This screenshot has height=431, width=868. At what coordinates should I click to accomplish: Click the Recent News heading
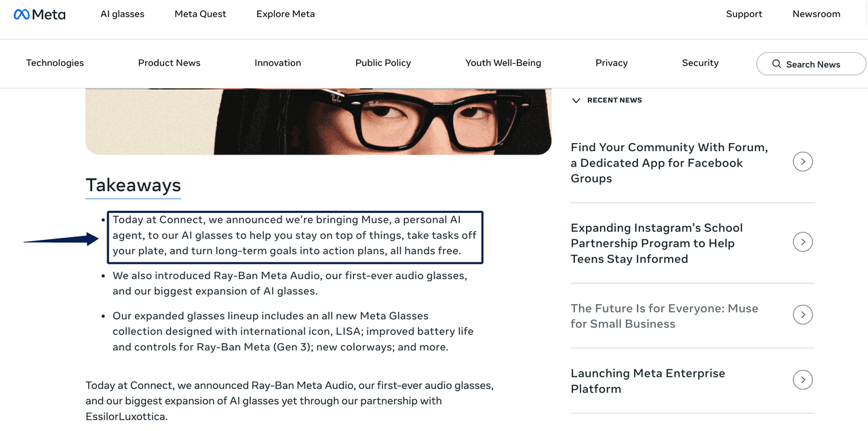[x=614, y=100]
